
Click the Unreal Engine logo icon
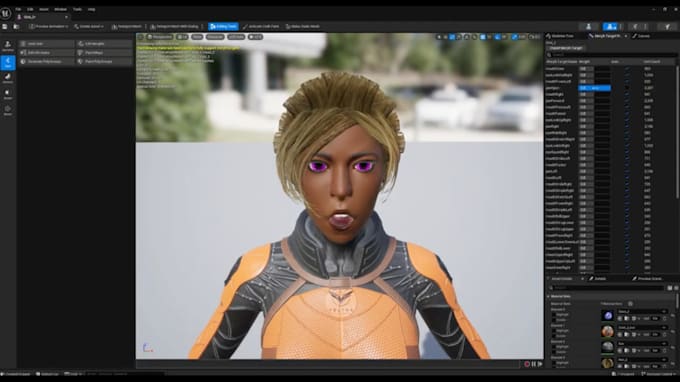coord(6,13)
